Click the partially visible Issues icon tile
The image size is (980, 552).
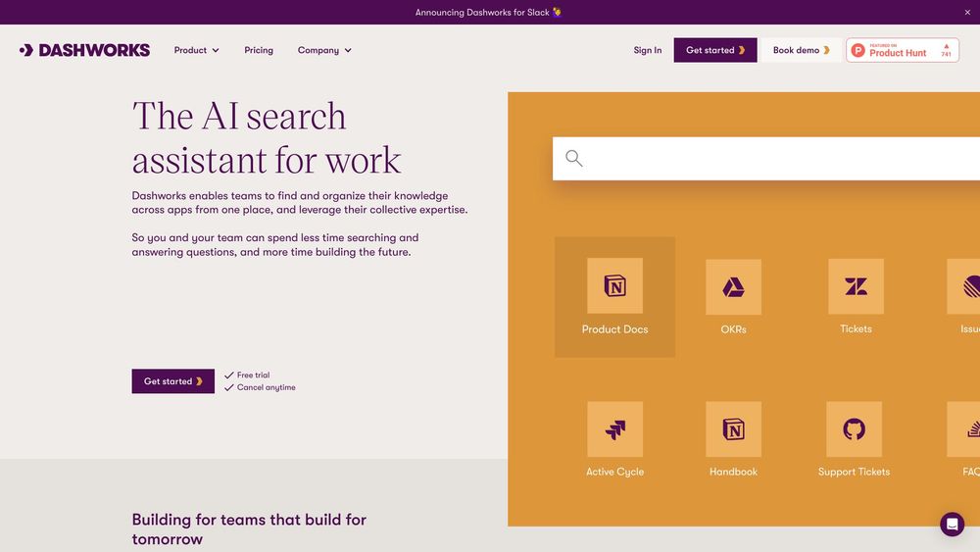963,286
